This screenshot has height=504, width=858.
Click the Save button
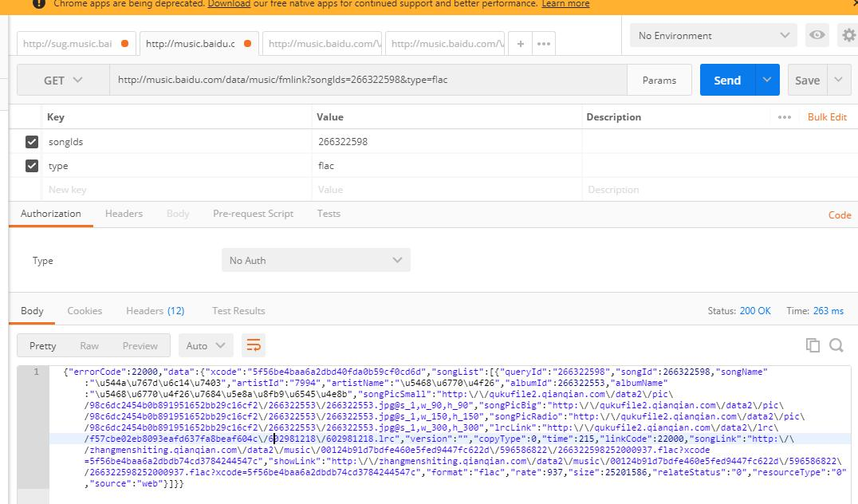[807, 80]
